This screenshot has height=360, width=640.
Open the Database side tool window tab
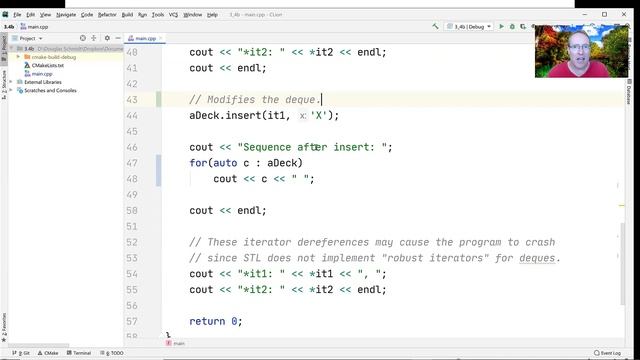(x=629, y=92)
